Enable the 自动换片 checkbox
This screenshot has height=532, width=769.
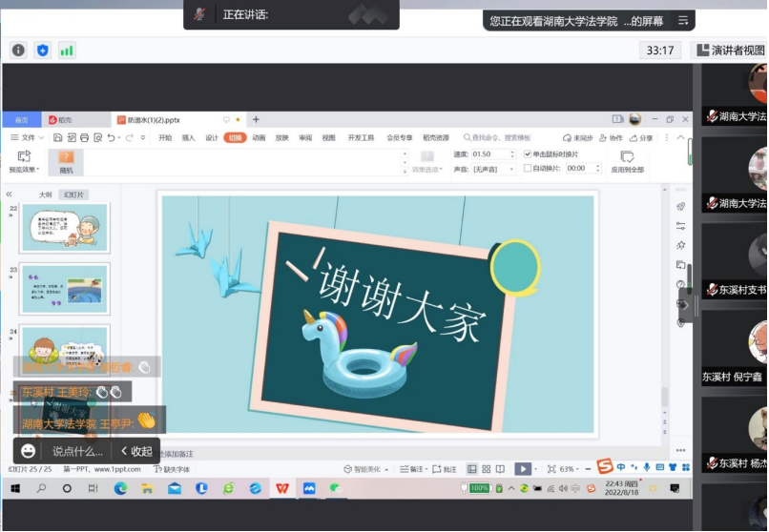pyautogui.click(x=529, y=168)
